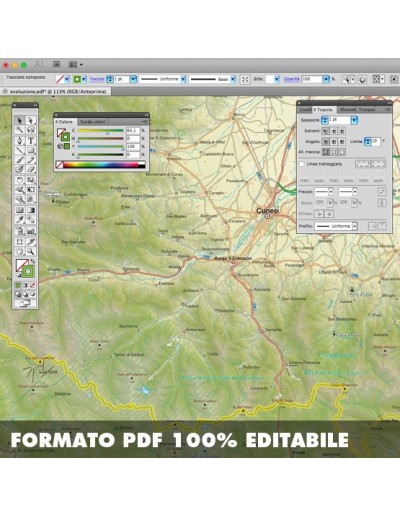Open the arrange documents button

(75, 64)
